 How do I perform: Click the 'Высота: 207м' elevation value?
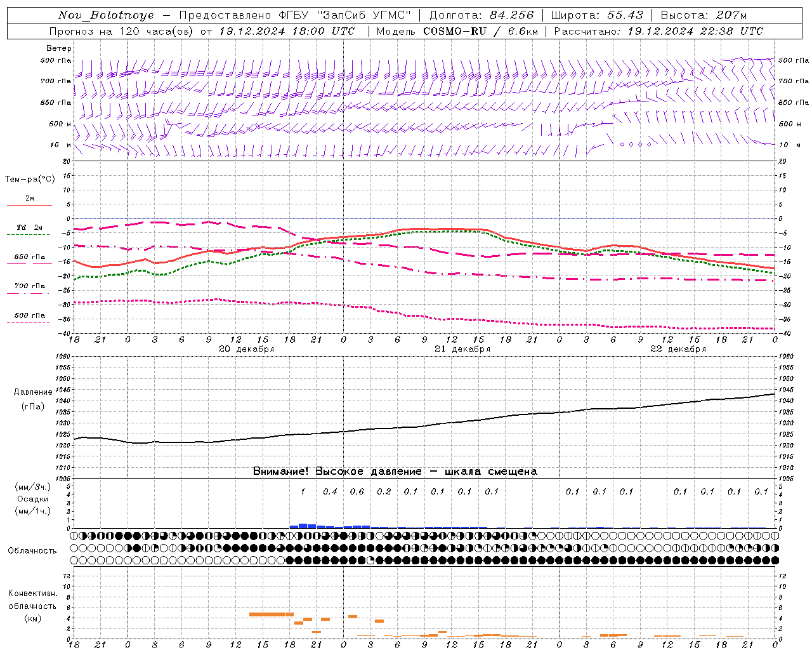[x=704, y=15]
